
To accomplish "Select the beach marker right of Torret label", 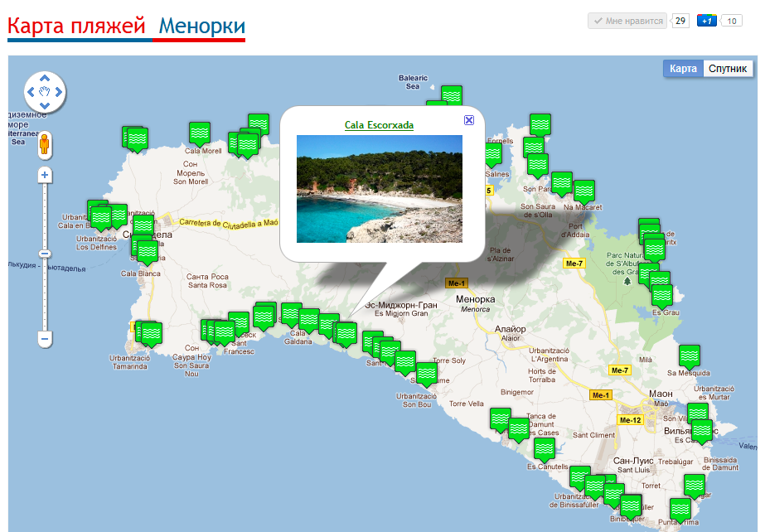I will (x=695, y=486).
